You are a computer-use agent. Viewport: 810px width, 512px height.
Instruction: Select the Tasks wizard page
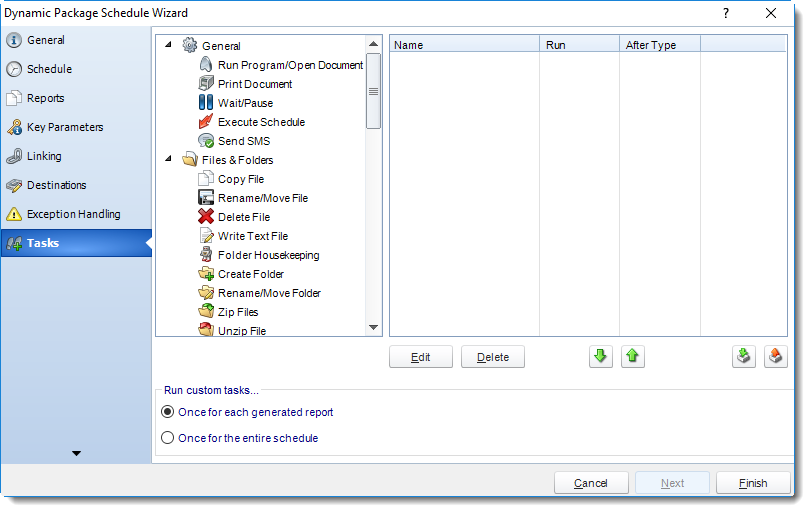click(x=76, y=243)
